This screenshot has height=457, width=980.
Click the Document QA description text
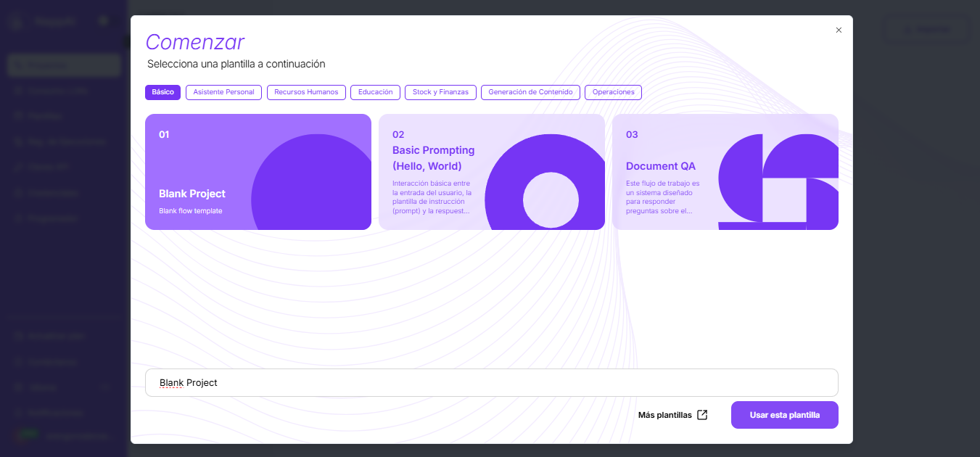point(662,197)
